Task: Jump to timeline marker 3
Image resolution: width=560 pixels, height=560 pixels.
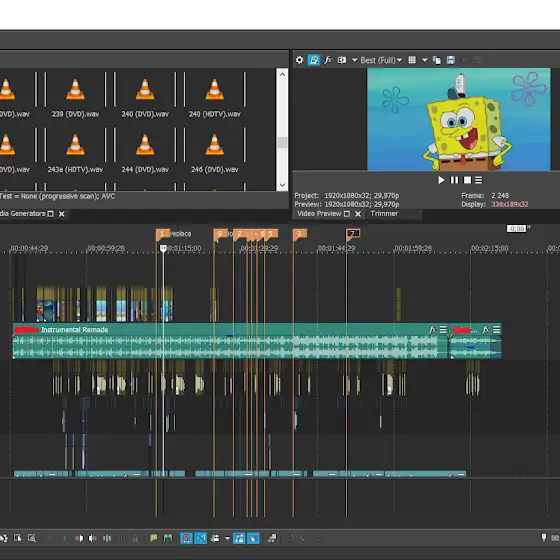Action: [x=300, y=234]
